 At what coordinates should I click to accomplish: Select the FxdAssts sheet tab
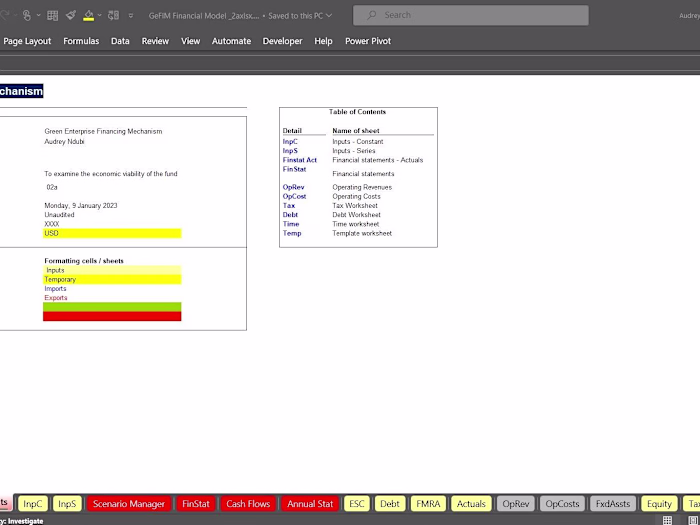coord(613,504)
